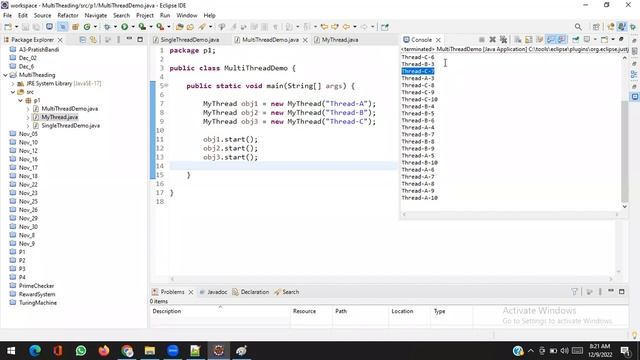Viewport: 640px width, 360px height.
Task: Open the Run button dropdown arrow
Action: pyautogui.click(x=133, y=27)
